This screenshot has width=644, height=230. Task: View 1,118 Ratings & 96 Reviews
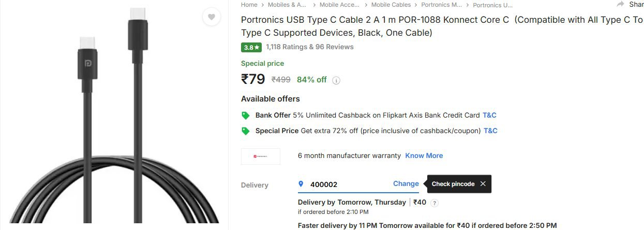pyautogui.click(x=310, y=47)
